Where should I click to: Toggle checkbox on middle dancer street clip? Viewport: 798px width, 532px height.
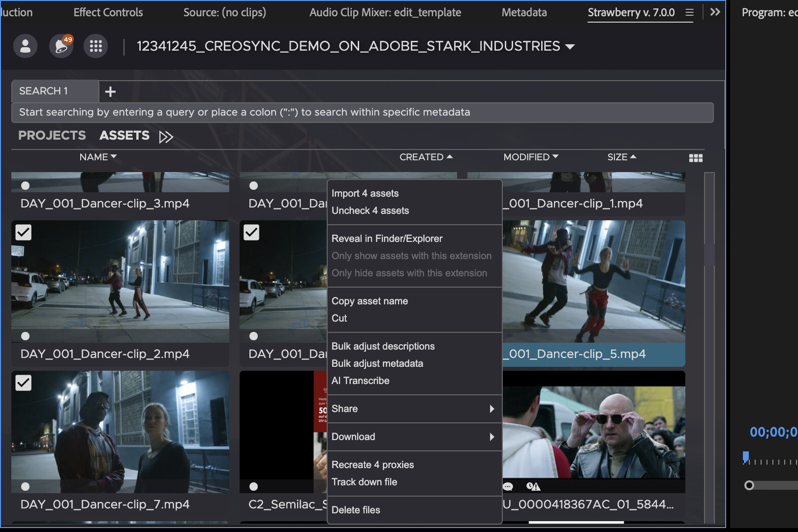251,232
